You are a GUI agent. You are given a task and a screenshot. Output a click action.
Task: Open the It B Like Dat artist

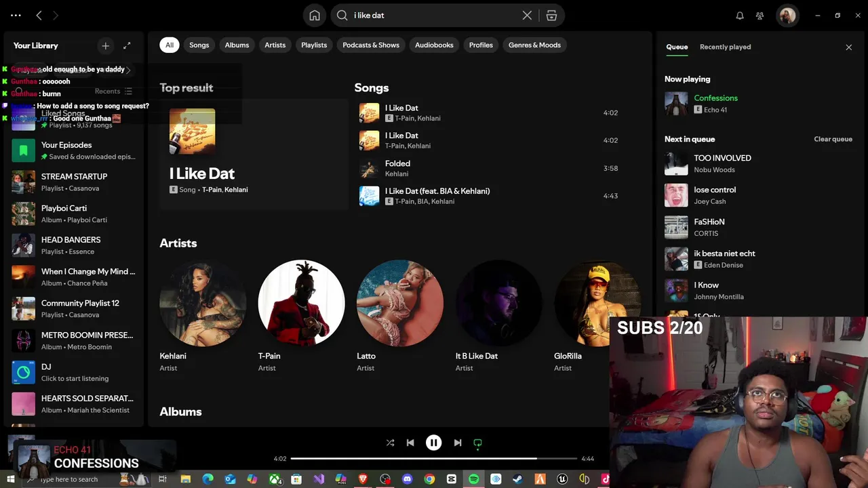pos(498,317)
